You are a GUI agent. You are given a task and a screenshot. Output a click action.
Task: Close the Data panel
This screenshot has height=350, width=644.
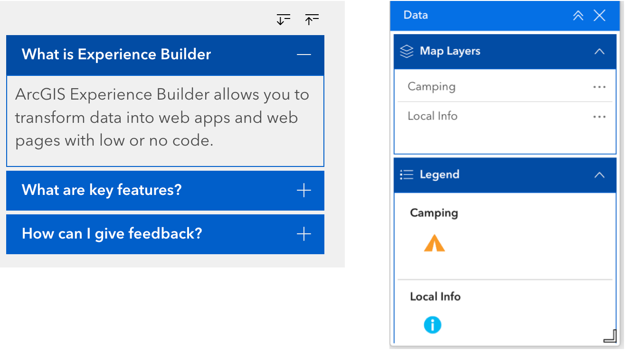pos(600,16)
